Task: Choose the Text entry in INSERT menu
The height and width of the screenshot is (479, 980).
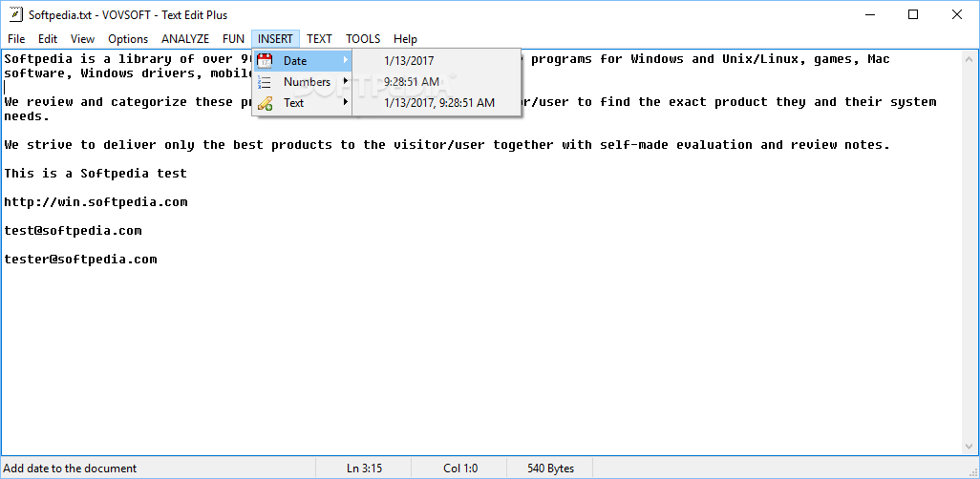Action: [x=303, y=103]
